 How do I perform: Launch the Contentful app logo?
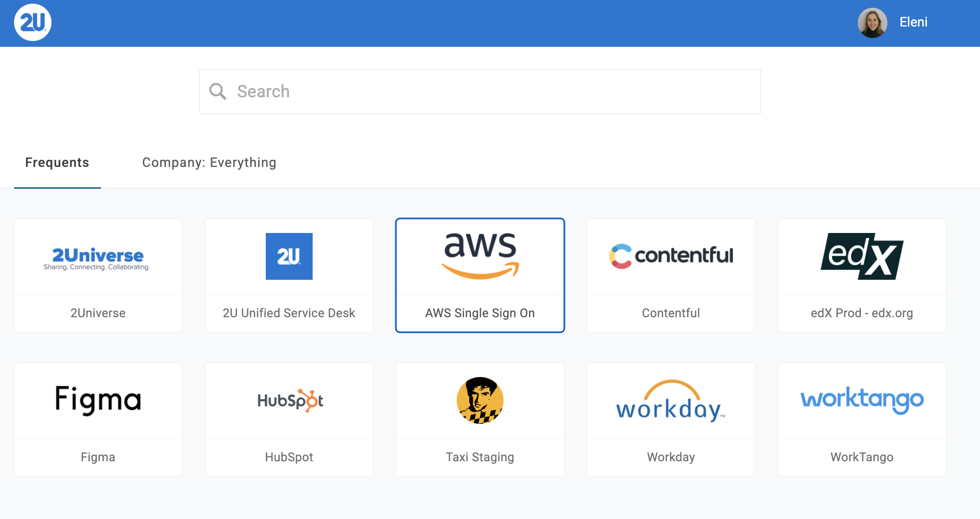coord(670,256)
